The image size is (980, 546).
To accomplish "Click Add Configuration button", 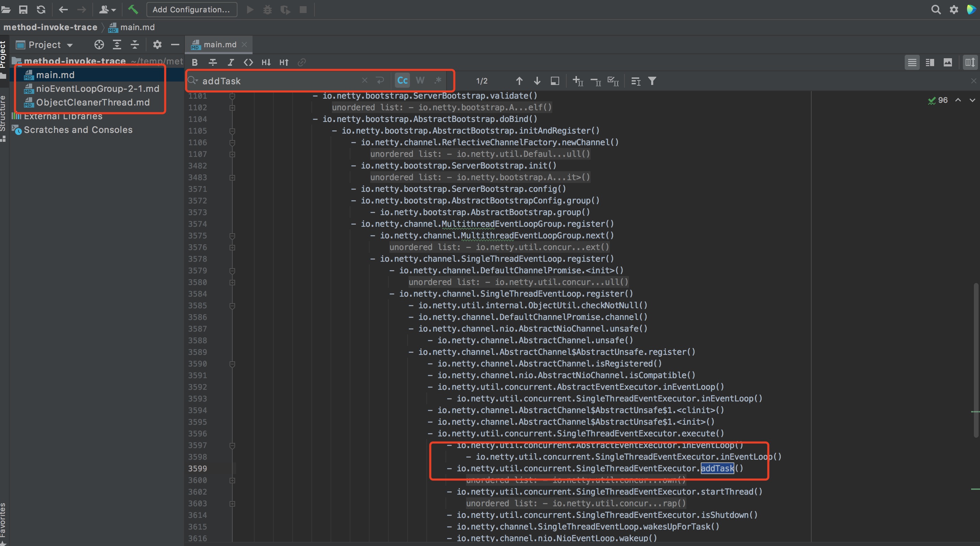I will click(x=191, y=10).
